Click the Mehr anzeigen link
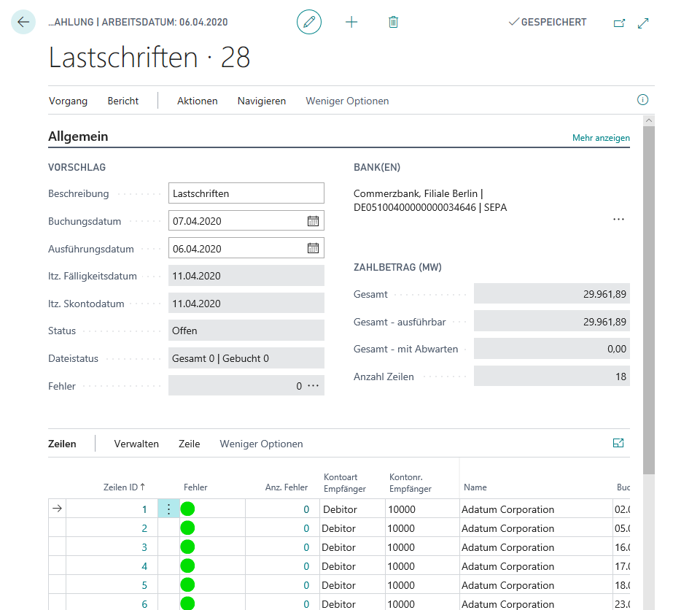 click(x=601, y=137)
